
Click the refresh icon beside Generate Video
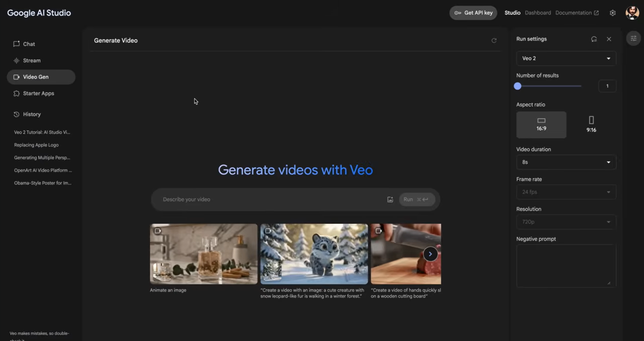(x=494, y=40)
